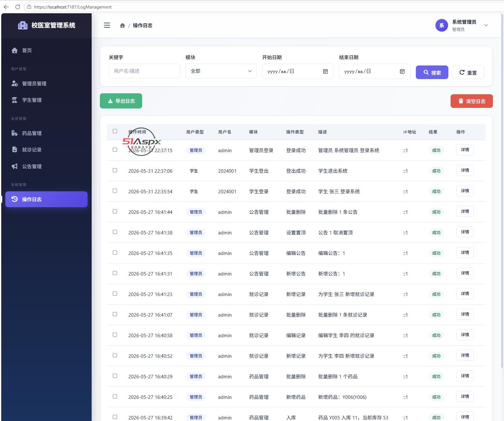View 详情 for 学生登录 row
The width and height of the screenshot is (504, 421).
pyautogui.click(x=465, y=191)
